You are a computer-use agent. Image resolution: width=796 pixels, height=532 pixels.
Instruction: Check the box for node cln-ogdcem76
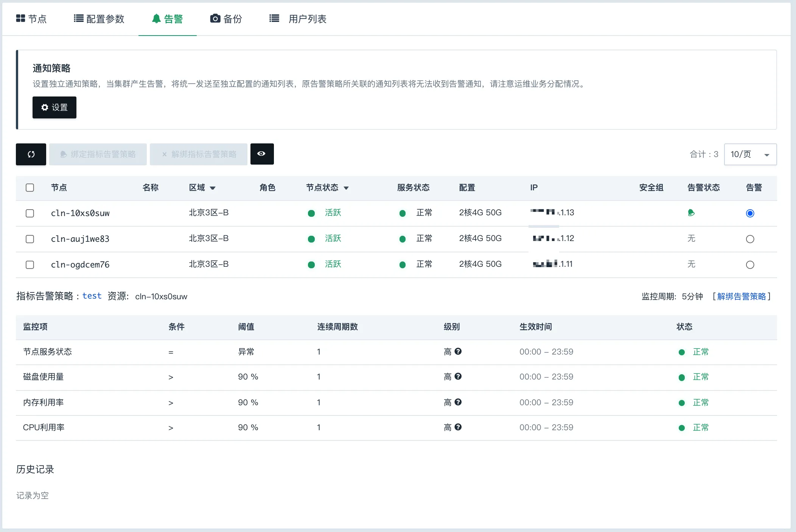(x=30, y=265)
